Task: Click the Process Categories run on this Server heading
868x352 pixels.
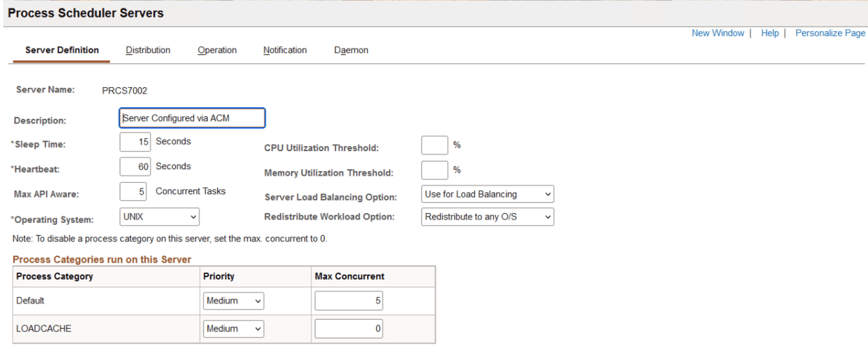Action: [102, 260]
